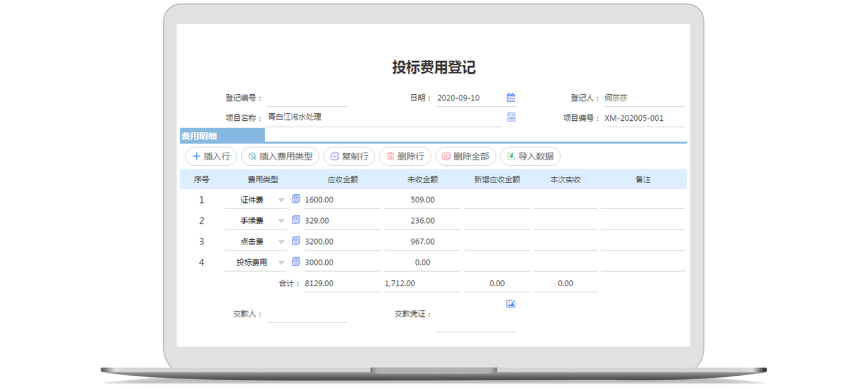
Task: Click the 登记编号 input field
Action: pyautogui.click(x=307, y=98)
